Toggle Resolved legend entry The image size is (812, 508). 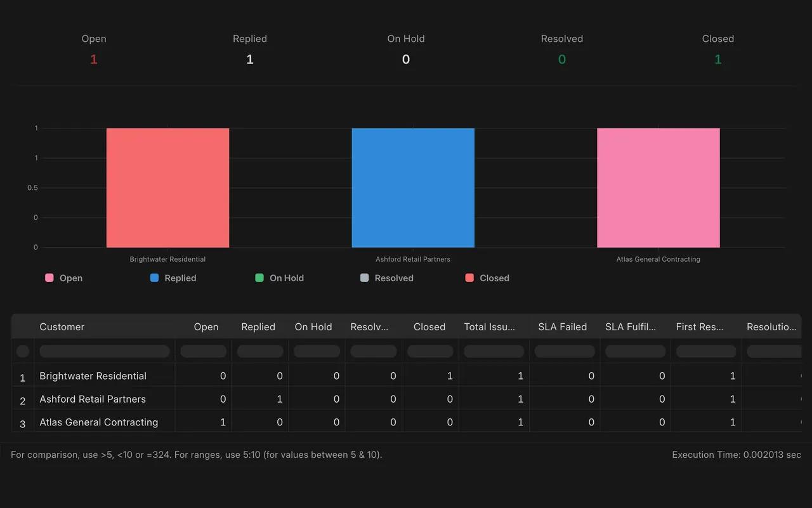pyautogui.click(x=386, y=278)
